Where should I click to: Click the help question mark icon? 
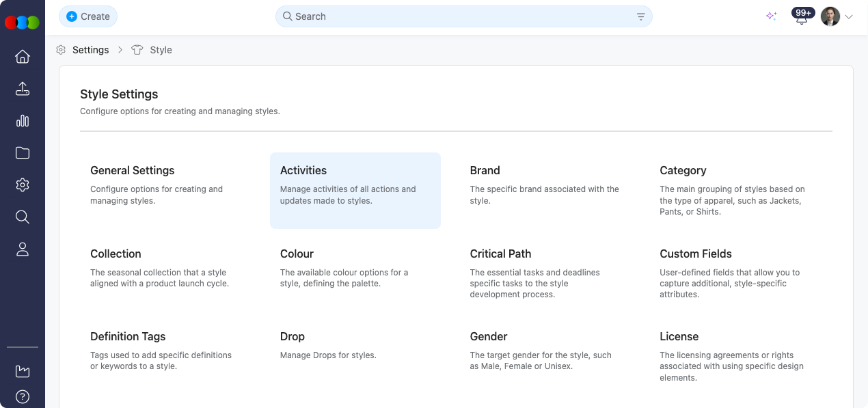pos(23,396)
